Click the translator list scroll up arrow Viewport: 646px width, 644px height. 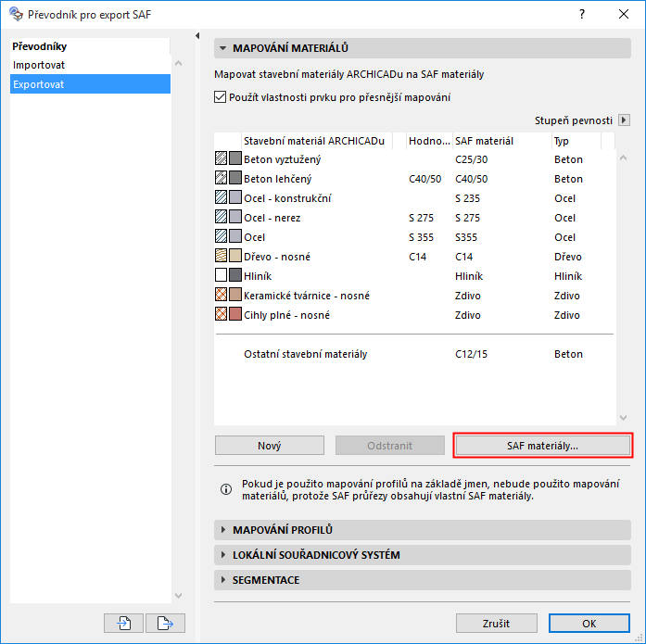[x=178, y=63]
